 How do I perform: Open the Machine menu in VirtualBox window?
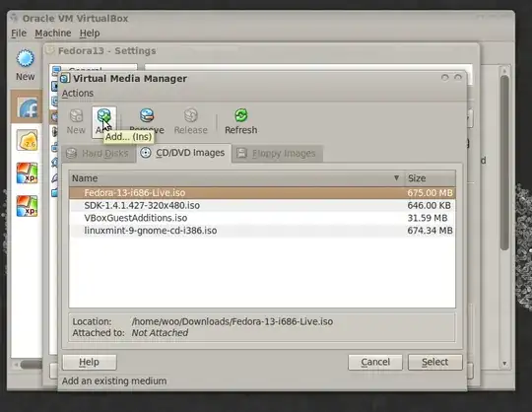click(x=53, y=34)
